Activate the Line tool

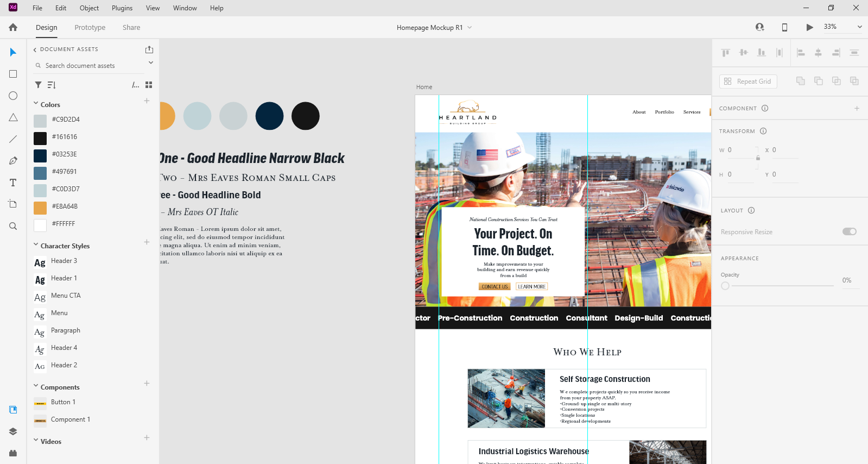coord(13,139)
